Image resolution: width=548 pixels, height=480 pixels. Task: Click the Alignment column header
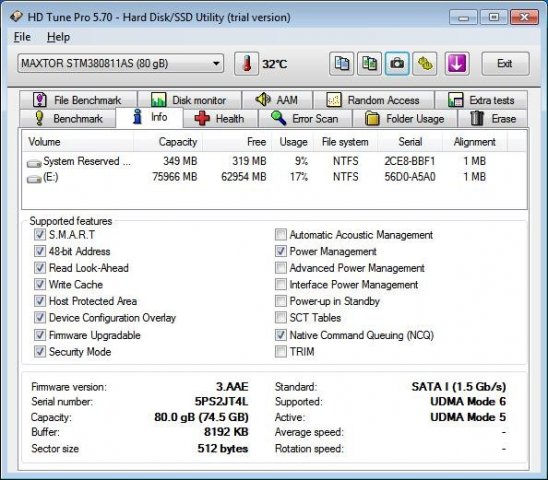point(475,142)
